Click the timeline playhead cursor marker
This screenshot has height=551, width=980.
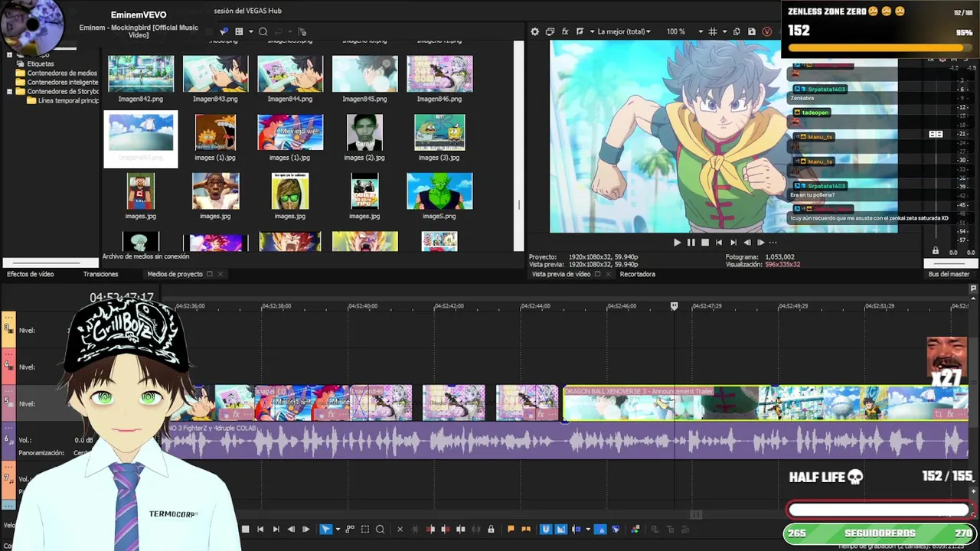674,306
